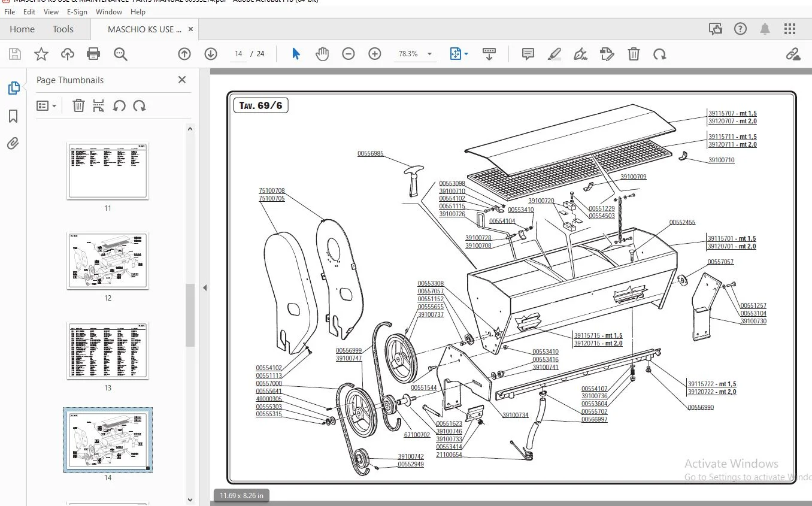Click the page number input field

pyautogui.click(x=238, y=54)
